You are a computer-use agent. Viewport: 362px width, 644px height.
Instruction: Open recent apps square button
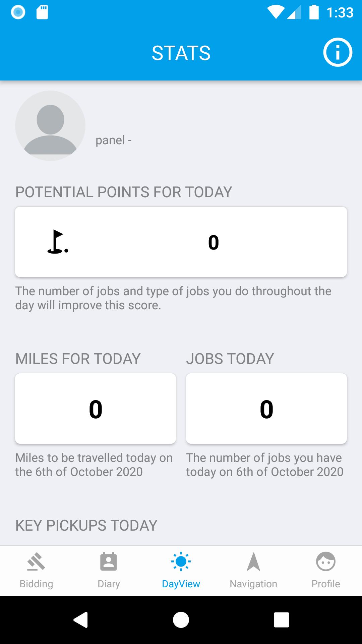click(x=281, y=620)
